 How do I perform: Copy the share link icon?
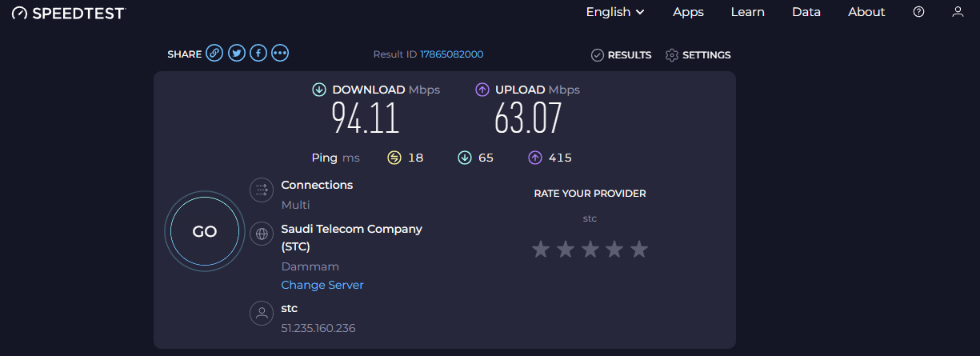pyautogui.click(x=214, y=54)
